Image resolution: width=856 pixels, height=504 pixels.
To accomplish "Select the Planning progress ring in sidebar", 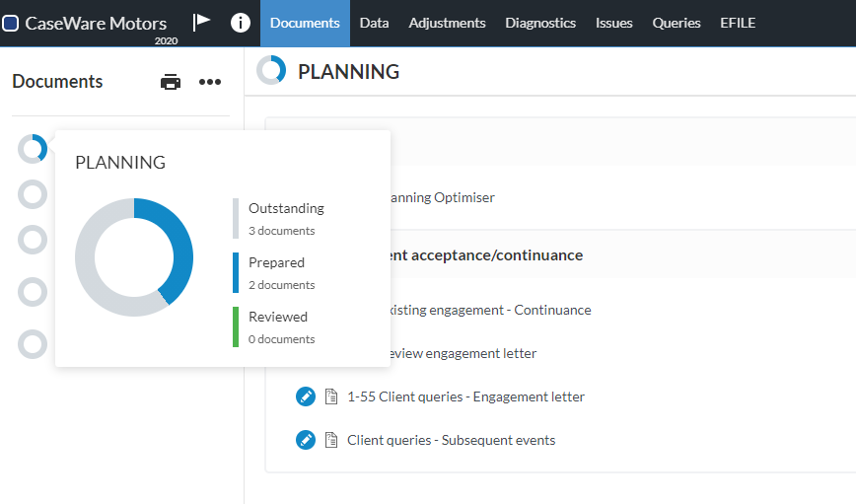I will tap(33, 149).
